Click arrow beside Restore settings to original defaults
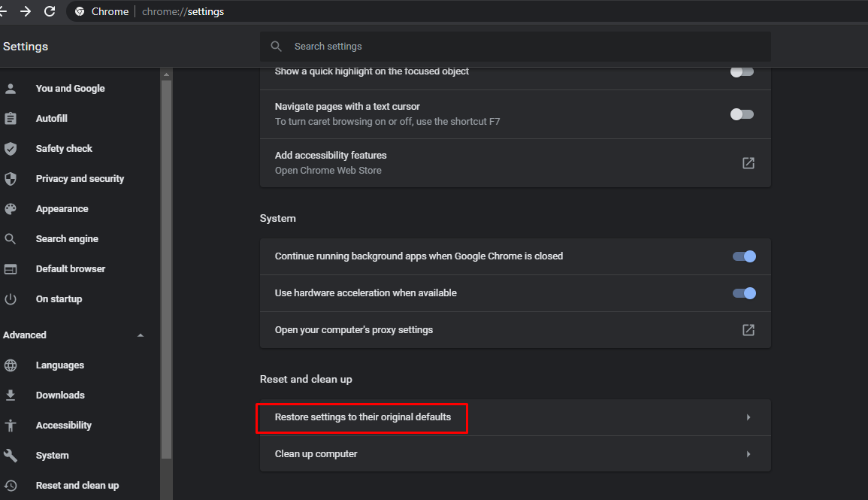 click(x=749, y=417)
